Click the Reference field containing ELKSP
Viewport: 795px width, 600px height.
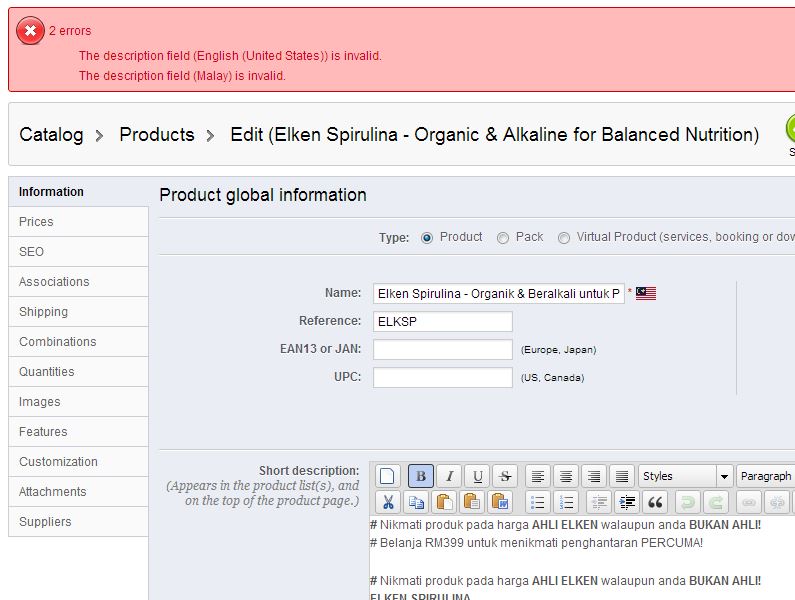(443, 322)
